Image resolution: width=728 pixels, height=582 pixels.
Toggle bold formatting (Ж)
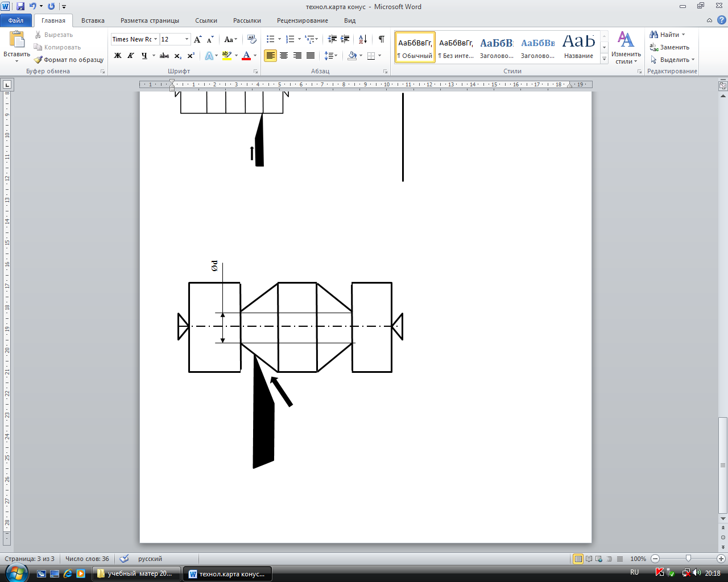click(118, 56)
